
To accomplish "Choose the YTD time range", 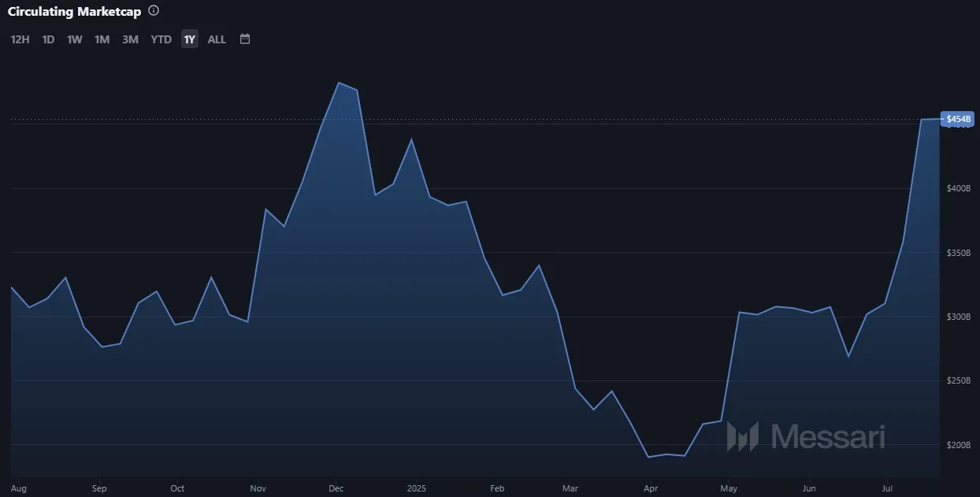I will [x=161, y=39].
